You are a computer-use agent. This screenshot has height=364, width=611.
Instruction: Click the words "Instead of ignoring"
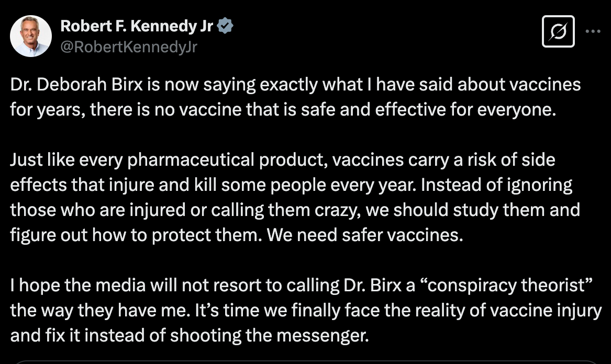(x=496, y=185)
